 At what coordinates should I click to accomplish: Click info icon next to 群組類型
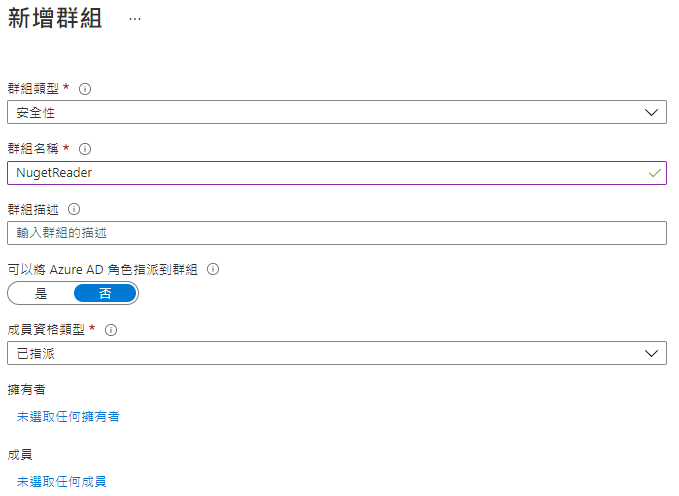(85, 89)
